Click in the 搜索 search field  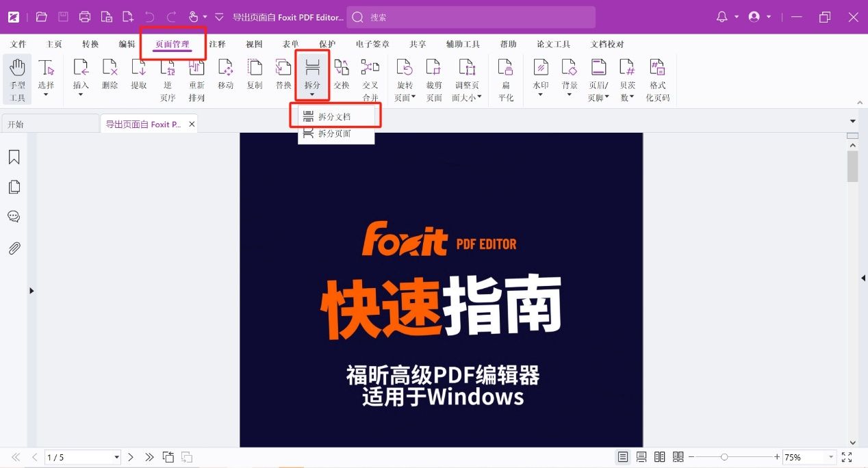tap(472, 17)
